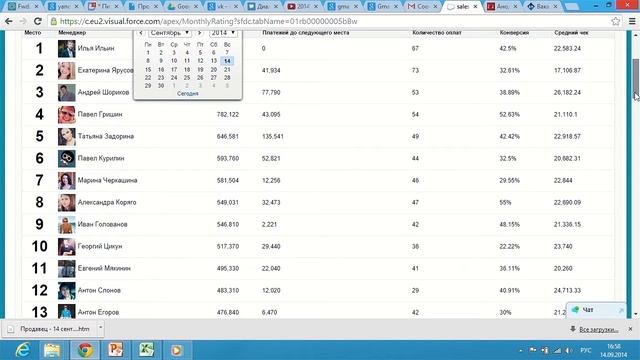
Task: Bookmark the page with the star icon
Action: coord(616,21)
